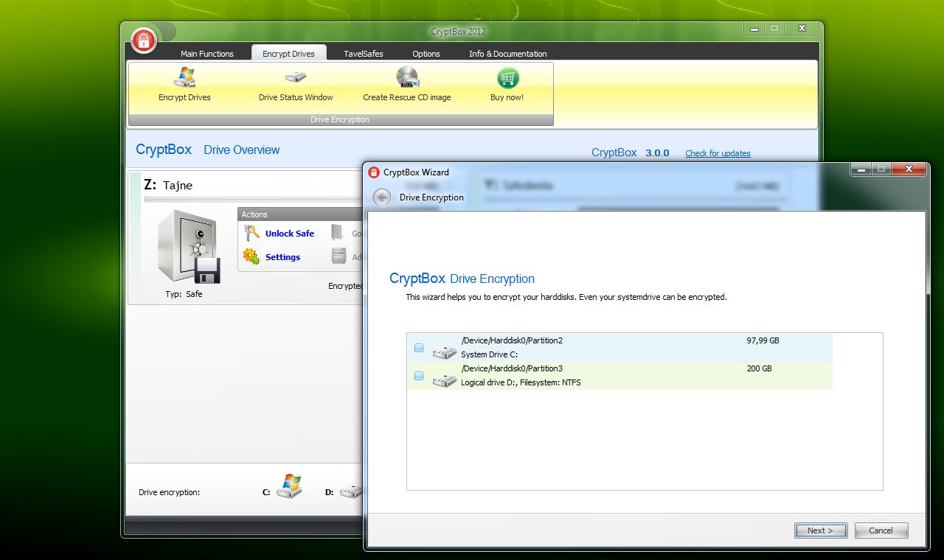Open Drive Status Window icon
Viewport: 944px width, 560px height.
point(296,77)
